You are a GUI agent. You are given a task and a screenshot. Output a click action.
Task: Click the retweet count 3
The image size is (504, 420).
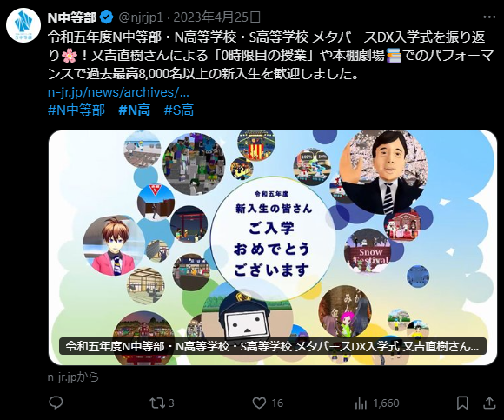coord(171,403)
